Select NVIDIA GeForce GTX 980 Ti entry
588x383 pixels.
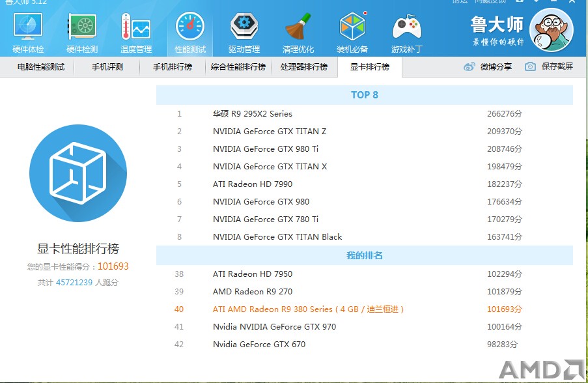pyautogui.click(x=266, y=149)
